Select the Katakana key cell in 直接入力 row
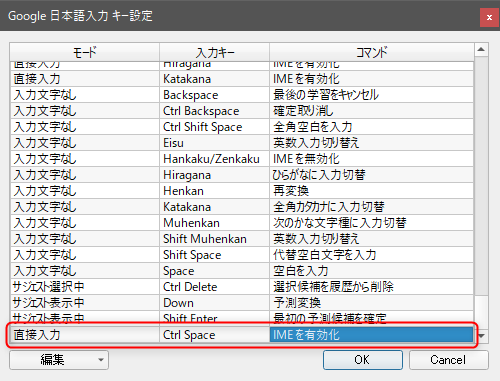Image resolution: width=500 pixels, height=381 pixels. tap(214, 79)
